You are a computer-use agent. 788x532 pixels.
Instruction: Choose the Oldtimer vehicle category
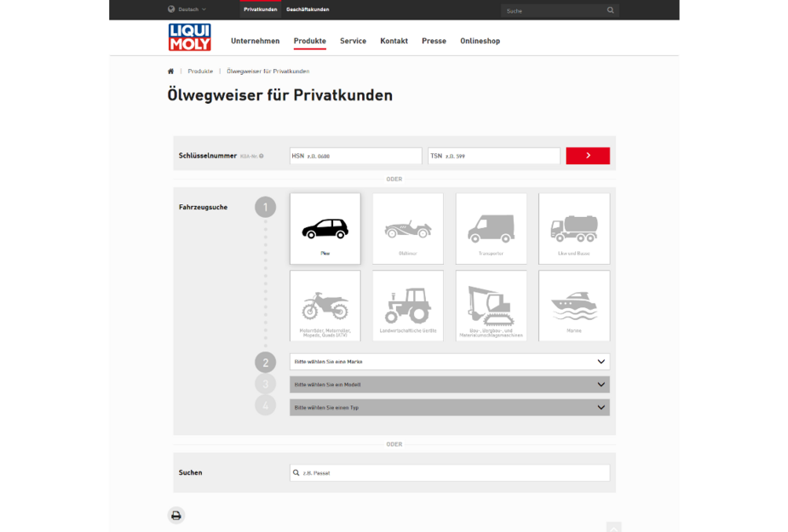[407, 228]
